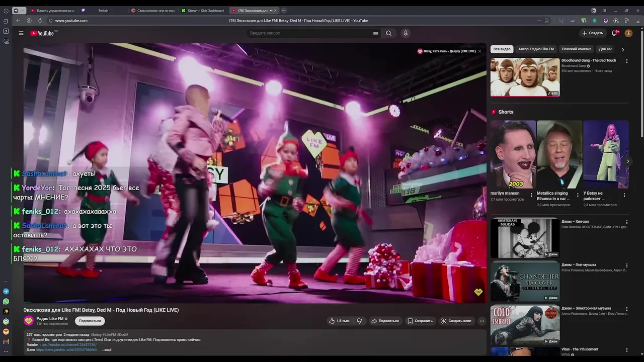Select the 'Похожий контент' chip
This screenshot has width=644, height=362.
coord(576,49)
